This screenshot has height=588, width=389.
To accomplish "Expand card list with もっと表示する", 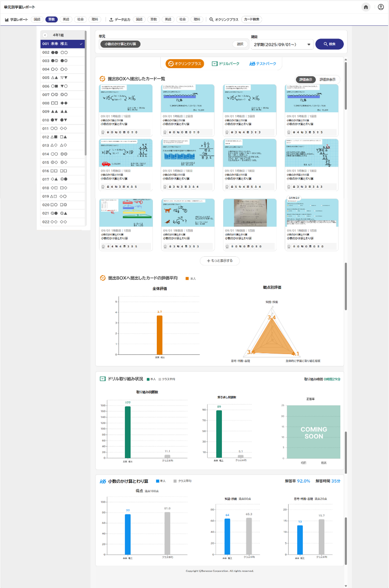I will tap(220, 261).
